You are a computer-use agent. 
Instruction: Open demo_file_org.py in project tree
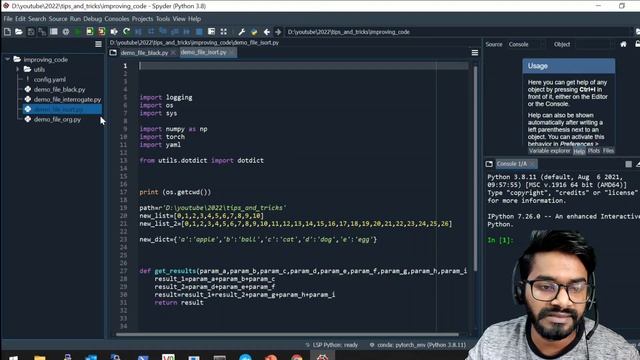(57, 120)
